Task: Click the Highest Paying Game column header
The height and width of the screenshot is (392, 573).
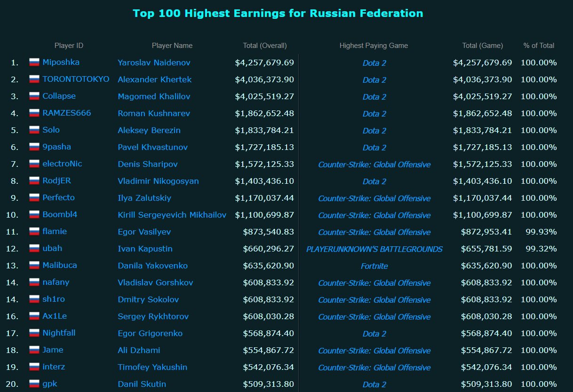Action: [x=374, y=46]
